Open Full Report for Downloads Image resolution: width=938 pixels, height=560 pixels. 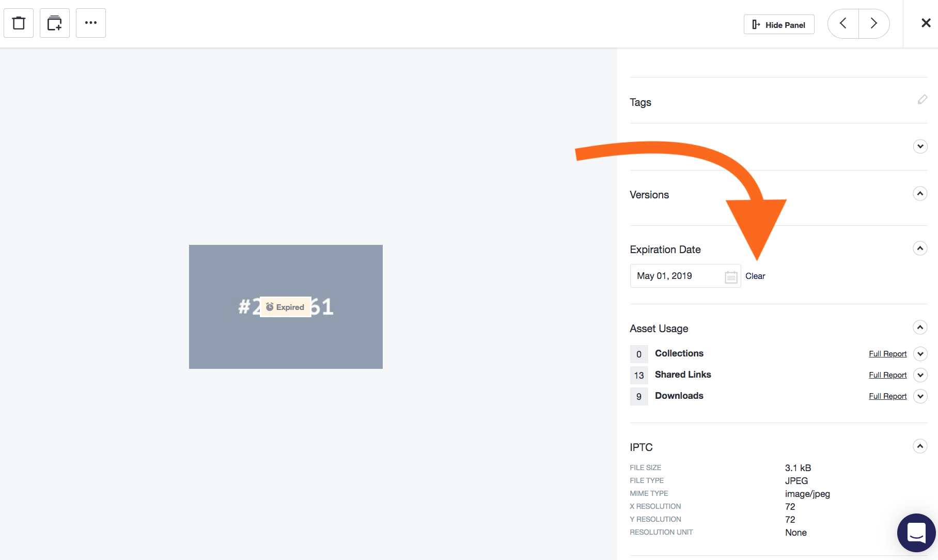pyautogui.click(x=887, y=396)
